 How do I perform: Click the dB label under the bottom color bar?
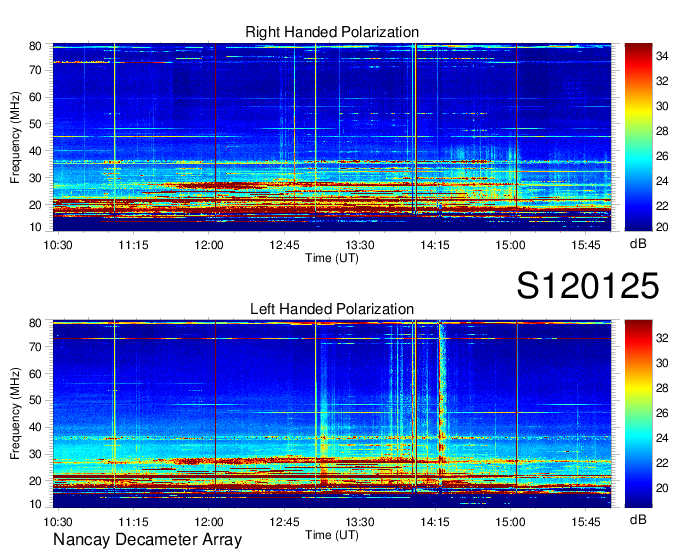tap(638, 519)
